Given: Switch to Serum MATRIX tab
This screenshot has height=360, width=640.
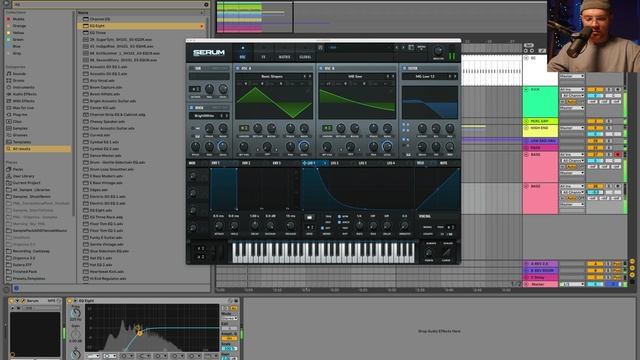Looking at the screenshot, I should [x=284, y=53].
